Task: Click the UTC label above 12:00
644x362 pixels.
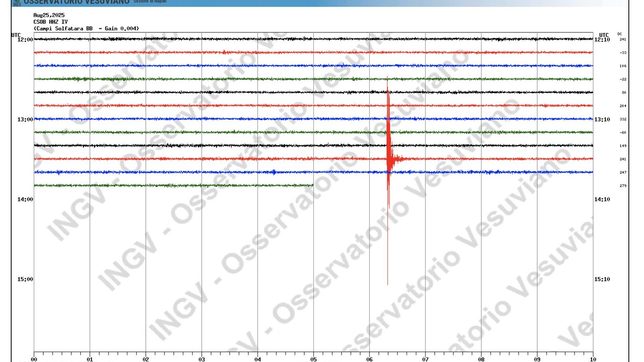Action: tap(16, 35)
